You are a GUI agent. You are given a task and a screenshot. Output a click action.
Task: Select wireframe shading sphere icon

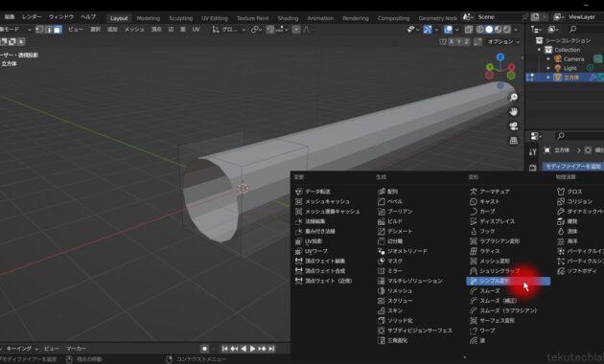coord(480,30)
